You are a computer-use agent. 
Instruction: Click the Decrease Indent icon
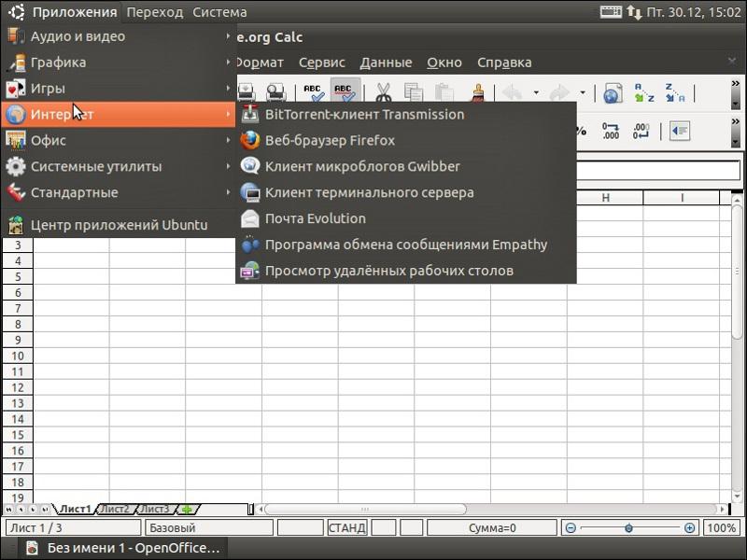click(x=680, y=131)
